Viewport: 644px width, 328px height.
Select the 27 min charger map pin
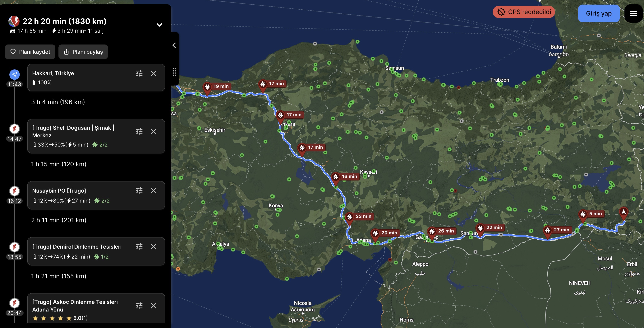tap(548, 231)
